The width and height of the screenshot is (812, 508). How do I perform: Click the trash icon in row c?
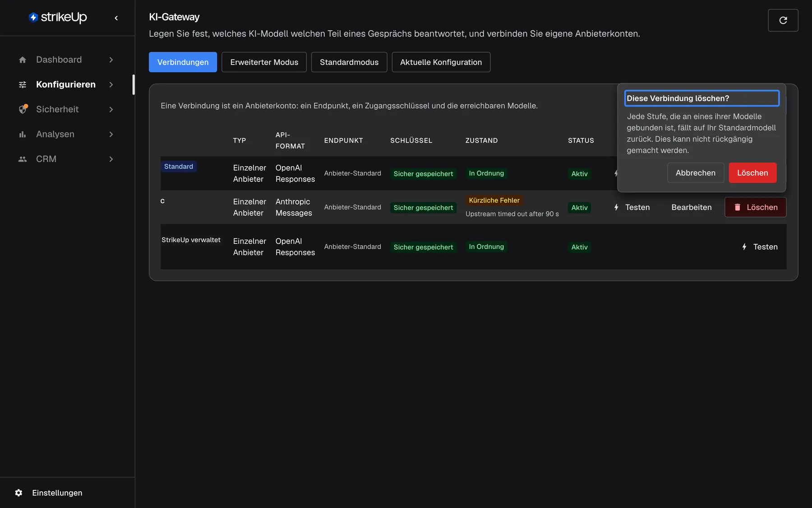pos(738,207)
